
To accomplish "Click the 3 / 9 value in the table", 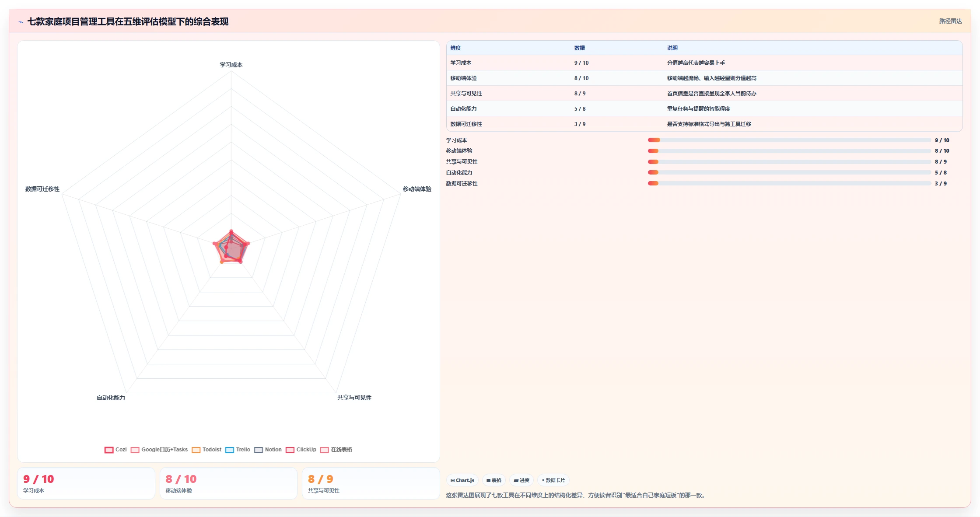I will [x=580, y=124].
